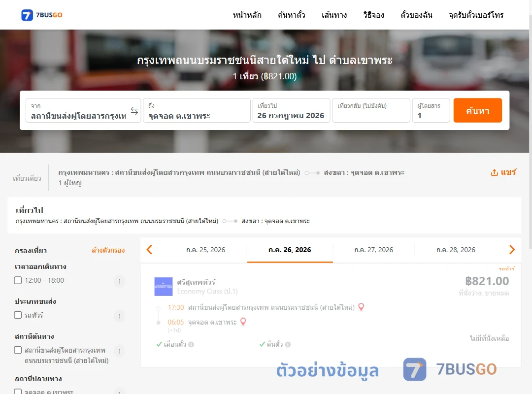Click the คืนตั๋ว refund label
532x394 pixels.
pyautogui.click(x=274, y=344)
